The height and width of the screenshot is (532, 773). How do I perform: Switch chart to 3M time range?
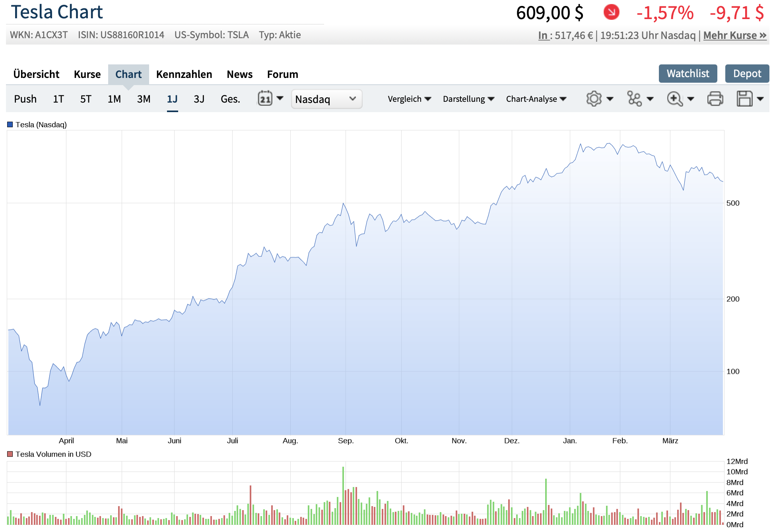144,99
